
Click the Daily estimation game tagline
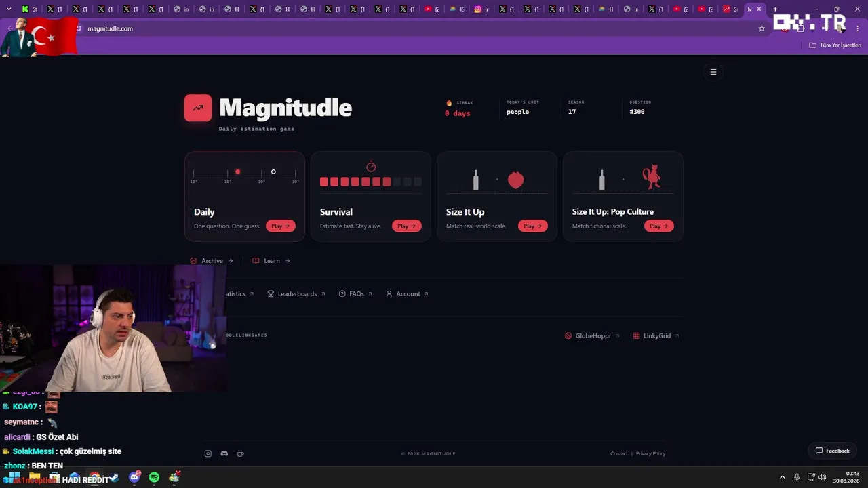click(256, 129)
